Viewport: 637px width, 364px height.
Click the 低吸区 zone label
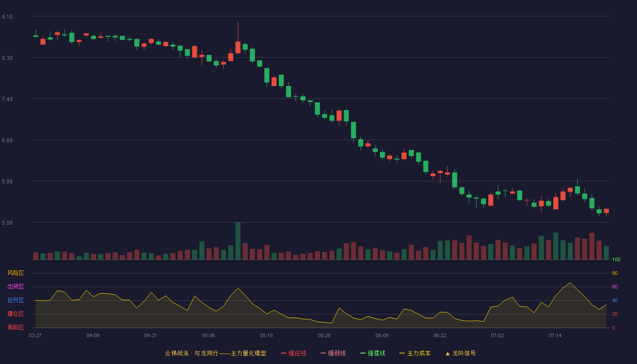16,327
